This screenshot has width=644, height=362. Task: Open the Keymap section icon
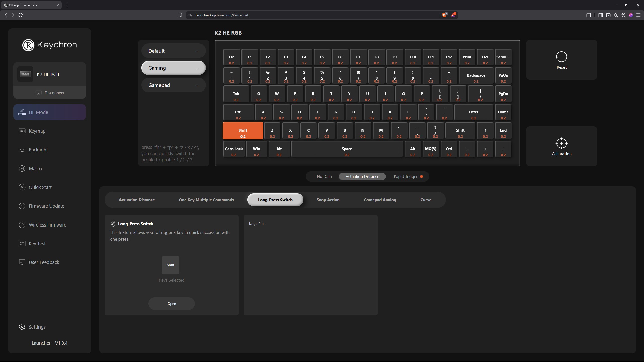pos(22,131)
